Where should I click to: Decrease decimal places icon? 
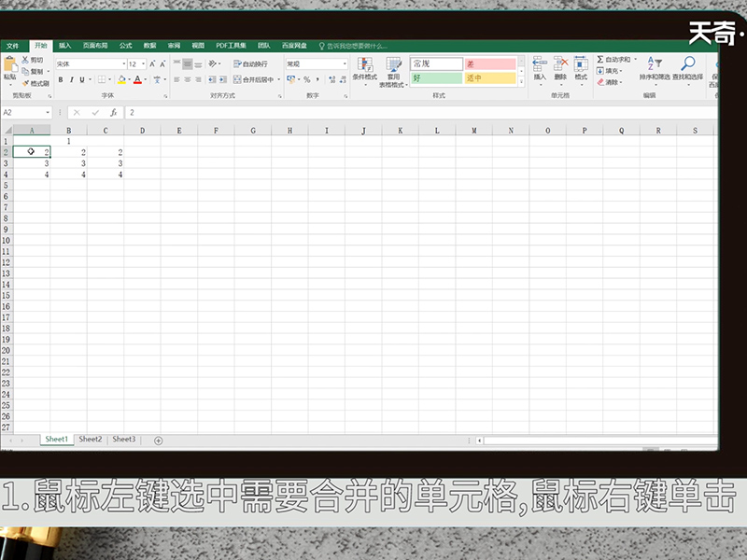343,79
